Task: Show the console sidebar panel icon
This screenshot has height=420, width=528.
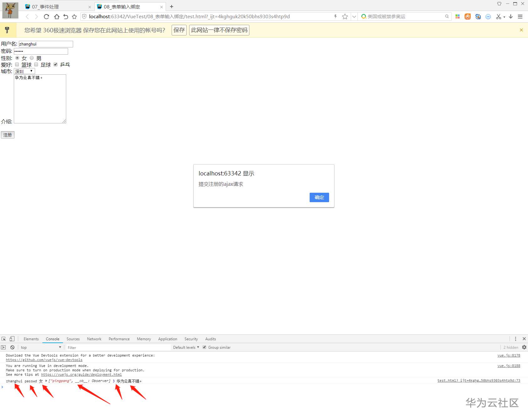Action: (3, 347)
